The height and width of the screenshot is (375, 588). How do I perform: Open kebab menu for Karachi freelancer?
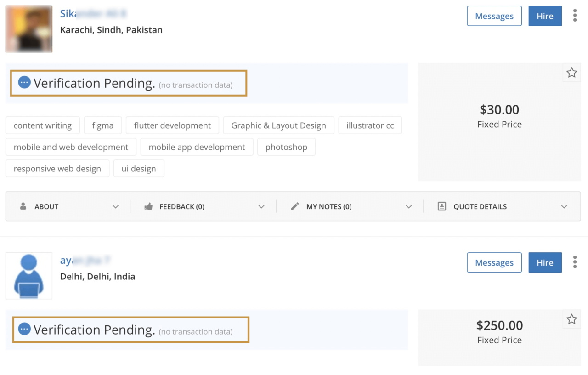575,16
